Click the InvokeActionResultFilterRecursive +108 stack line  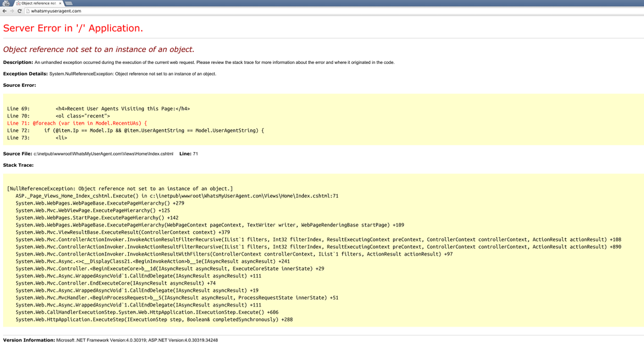[x=318, y=240]
